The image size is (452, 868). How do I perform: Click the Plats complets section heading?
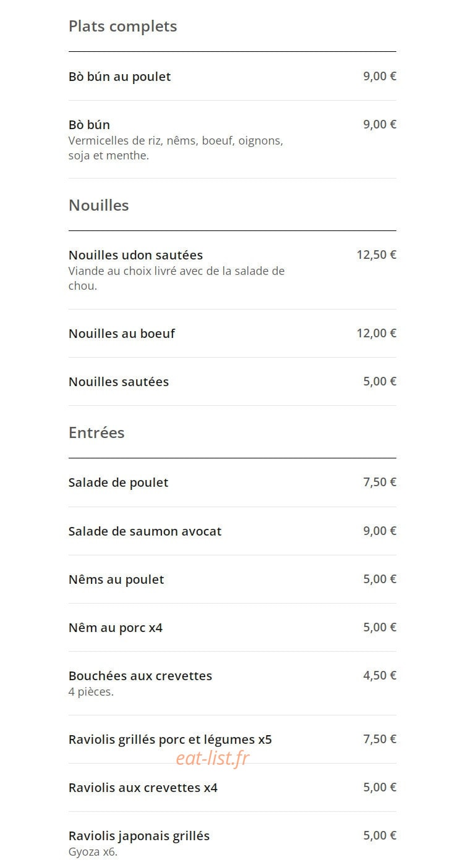click(122, 27)
